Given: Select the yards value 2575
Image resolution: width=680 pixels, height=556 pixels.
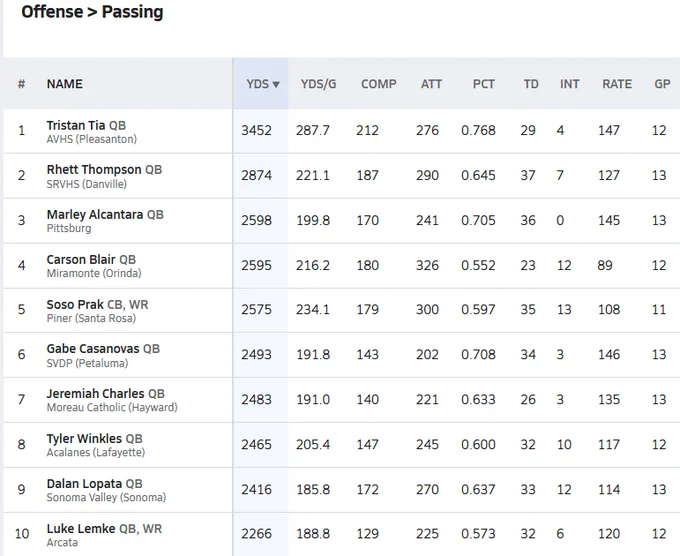Looking at the screenshot, I should pos(256,310).
